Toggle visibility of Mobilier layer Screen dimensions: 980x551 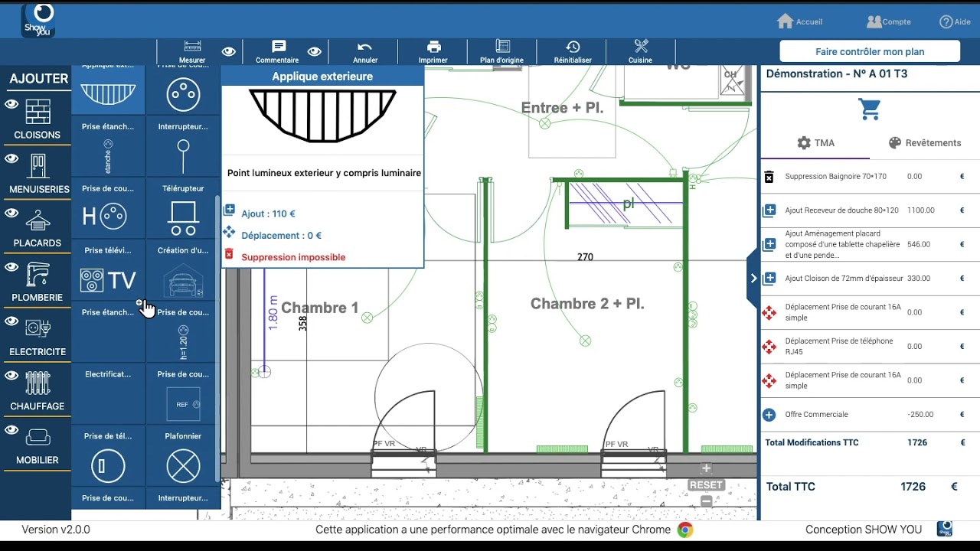coord(11,430)
